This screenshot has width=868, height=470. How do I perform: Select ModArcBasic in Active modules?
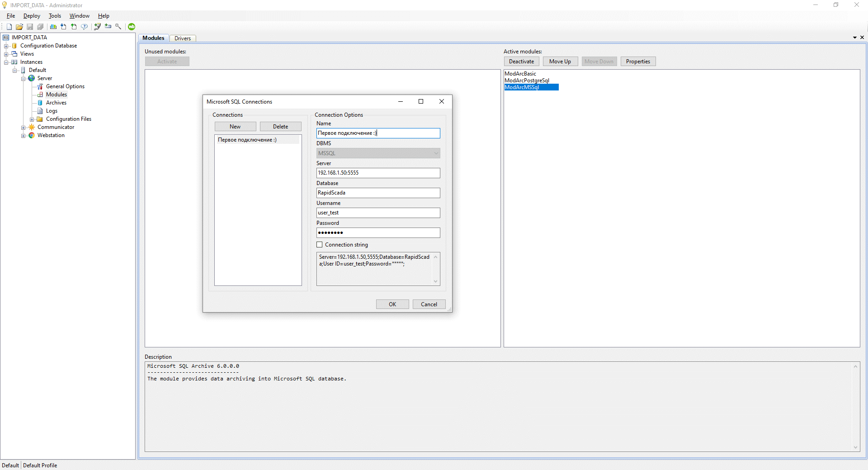pos(520,74)
